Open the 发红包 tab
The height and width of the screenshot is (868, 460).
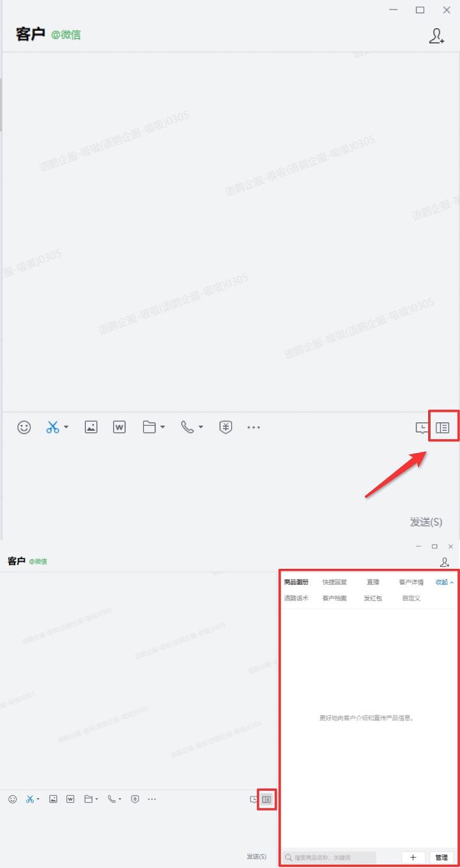click(x=372, y=598)
